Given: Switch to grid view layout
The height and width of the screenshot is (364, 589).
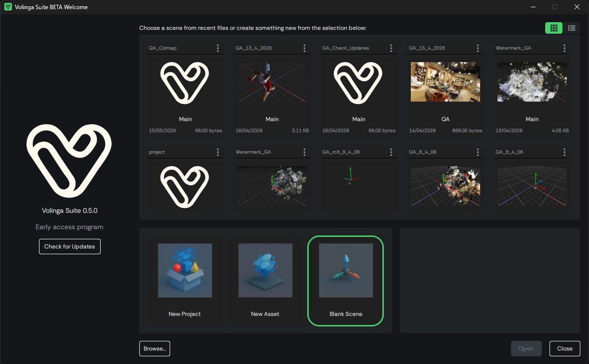Looking at the screenshot, I should (553, 28).
